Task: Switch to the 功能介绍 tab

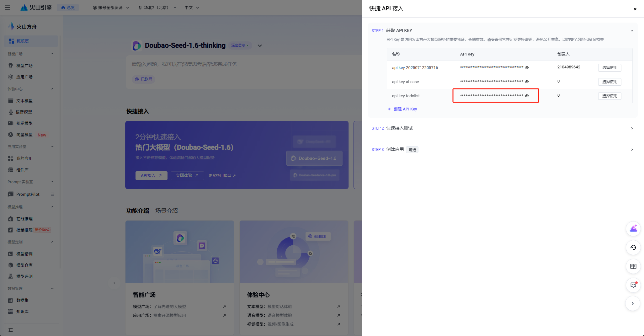Action: [138, 211]
